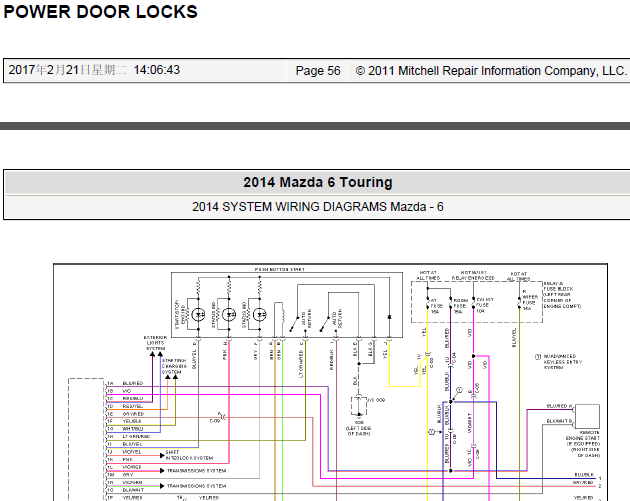Click the 2014 Mazda 6 Touring title
630x501 pixels.
(317, 182)
